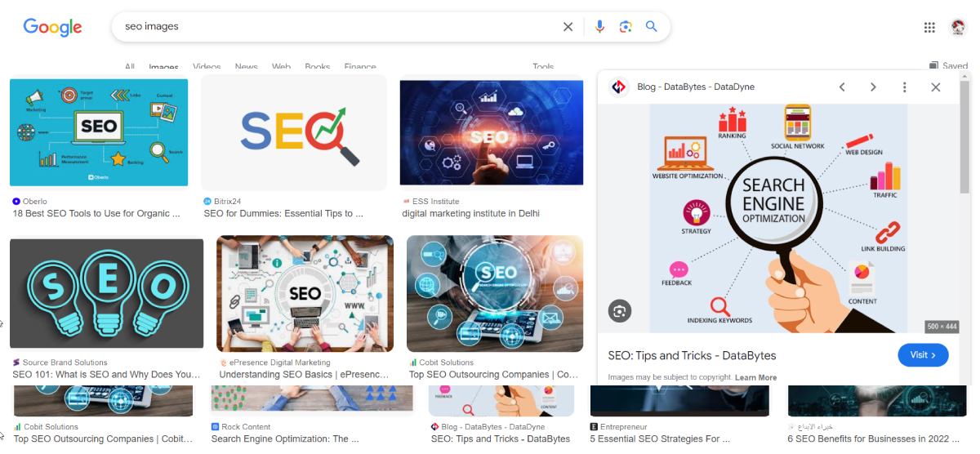The height and width of the screenshot is (454, 980).
Task: Click the blue magnifier search button
Action: click(651, 27)
